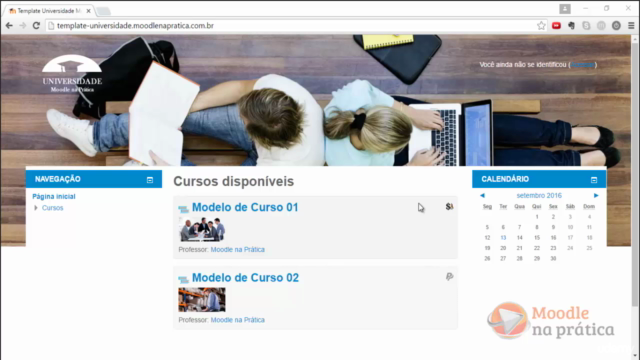Click calendar day 15
Image resolution: width=640 pixels, height=360 pixels.
537,238
